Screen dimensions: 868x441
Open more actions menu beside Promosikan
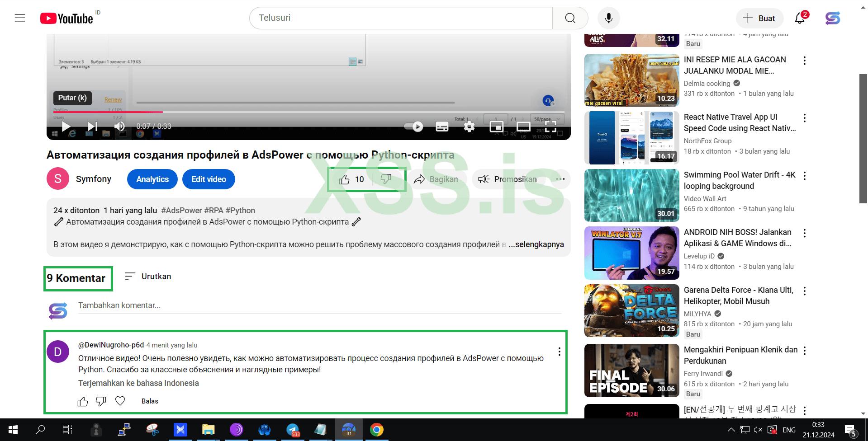[560, 179]
